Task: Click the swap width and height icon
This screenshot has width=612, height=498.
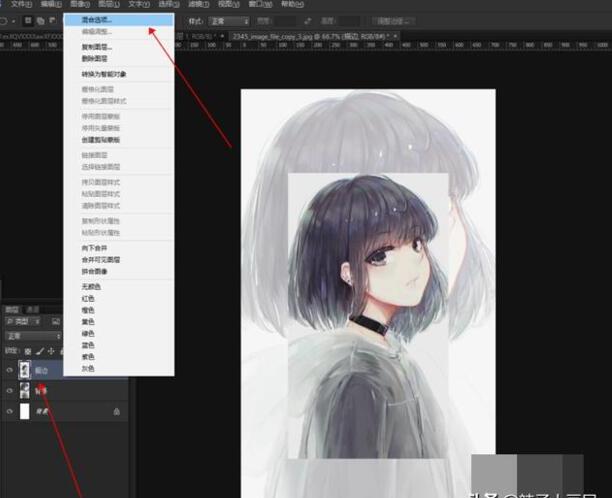Action: tap(308, 21)
